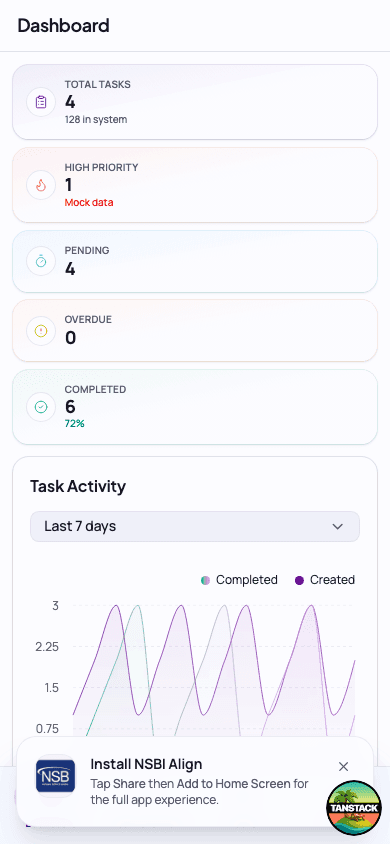Open the Total Tasks card
The height and width of the screenshot is (844, 390).
click(195, 102)
